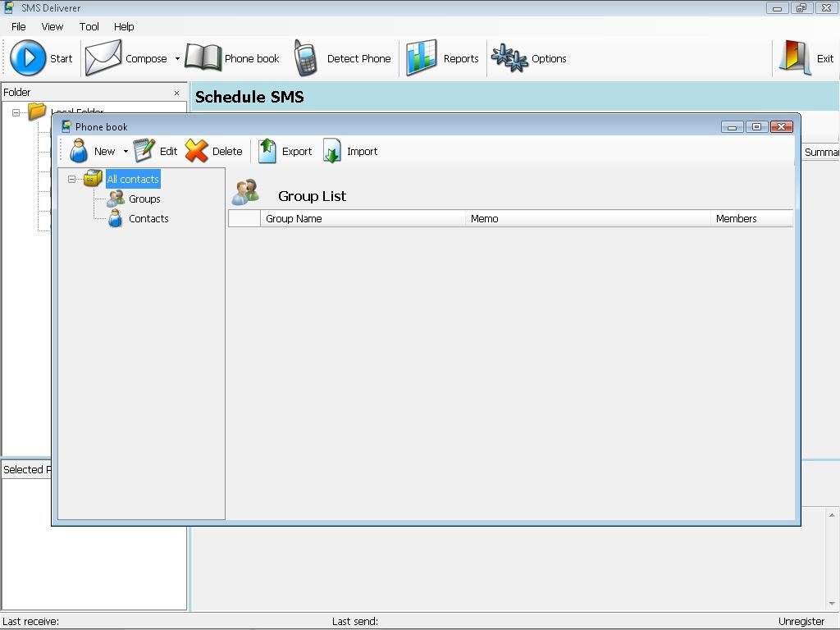This screenshot has width=840, height=630.
Task: Select the All contacts tree item
Action: [133, 179]
